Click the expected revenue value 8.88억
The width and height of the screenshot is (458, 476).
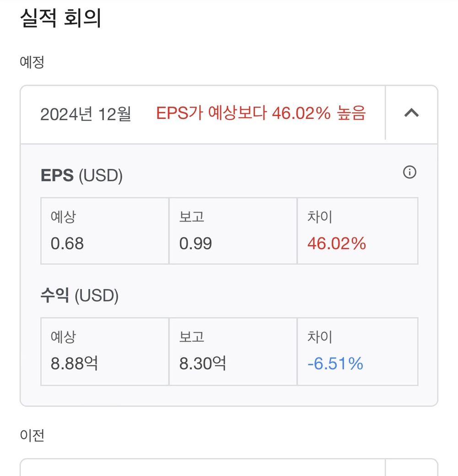point(74,364)
